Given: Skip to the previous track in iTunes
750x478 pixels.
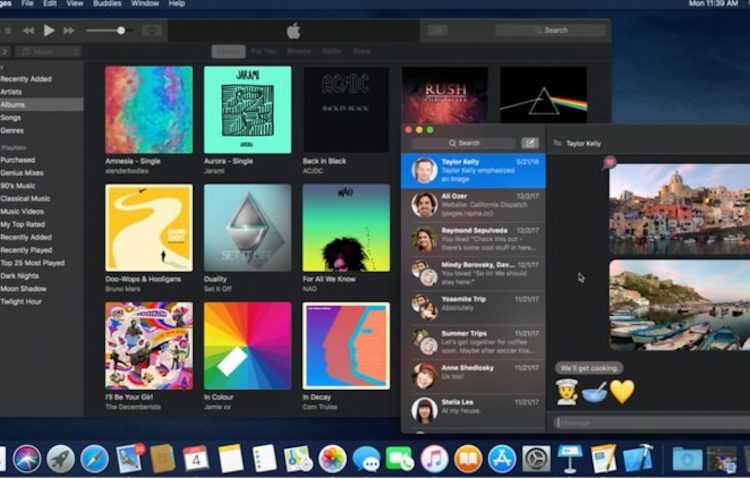Looking at the screenshot, I should coord(28,31).
